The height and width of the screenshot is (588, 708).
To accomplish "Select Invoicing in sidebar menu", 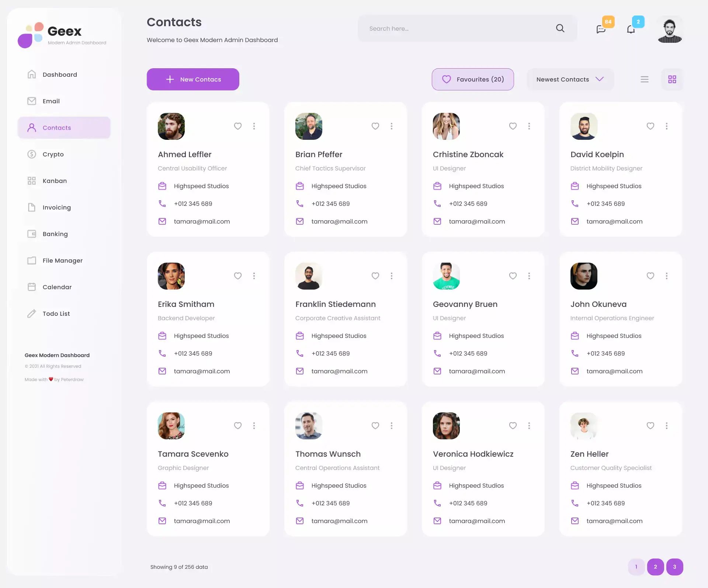I will [x=64, y=207].
